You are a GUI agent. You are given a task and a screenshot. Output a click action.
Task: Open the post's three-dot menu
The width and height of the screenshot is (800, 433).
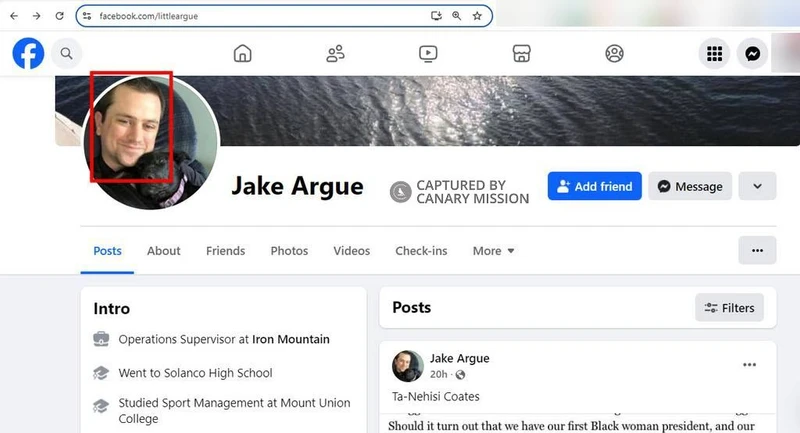749,365
